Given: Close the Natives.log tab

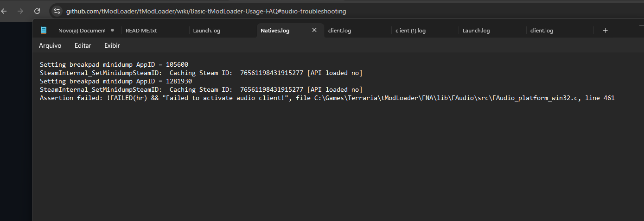Looking at the screenshot, I should coord(314,30).
